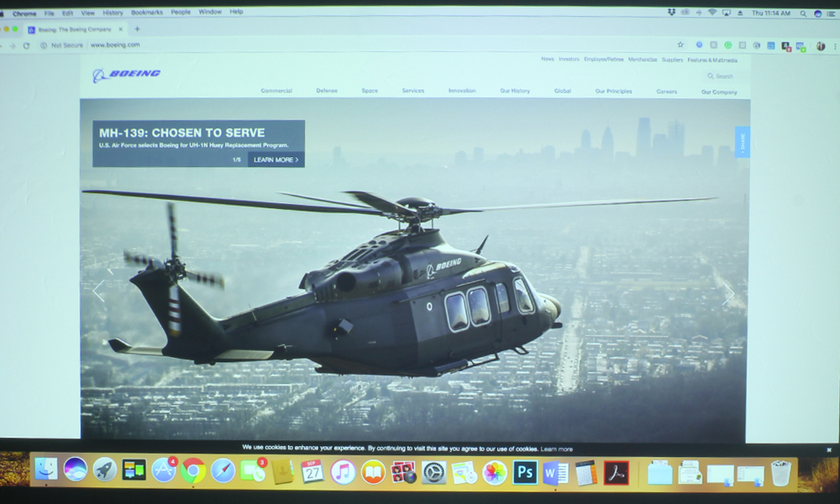840x504 pixels.
Task: Open the History menu in menu bar
Action: (x=113, y=13)
